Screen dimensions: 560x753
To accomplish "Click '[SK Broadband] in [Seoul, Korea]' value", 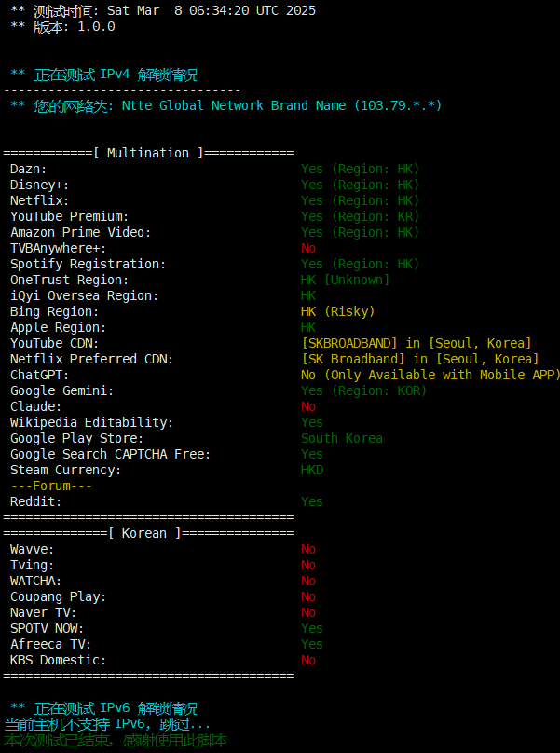I will point(419,359).
